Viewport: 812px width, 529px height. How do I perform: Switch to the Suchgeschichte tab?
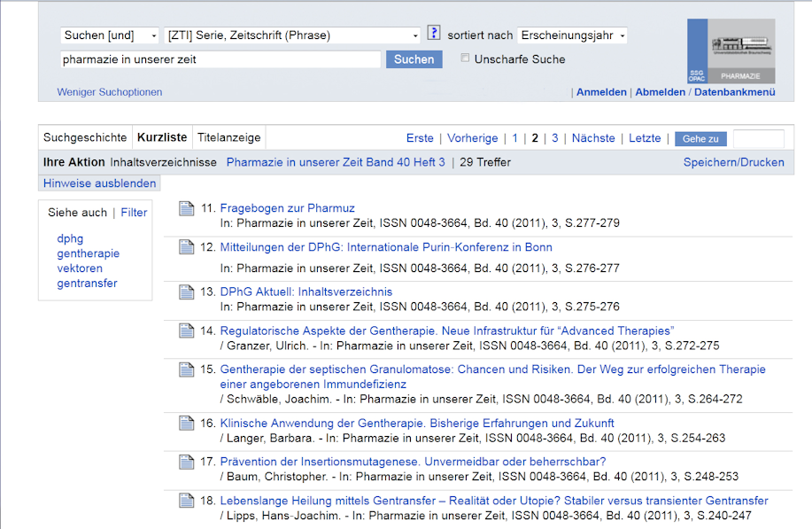(x=85, y=137)
